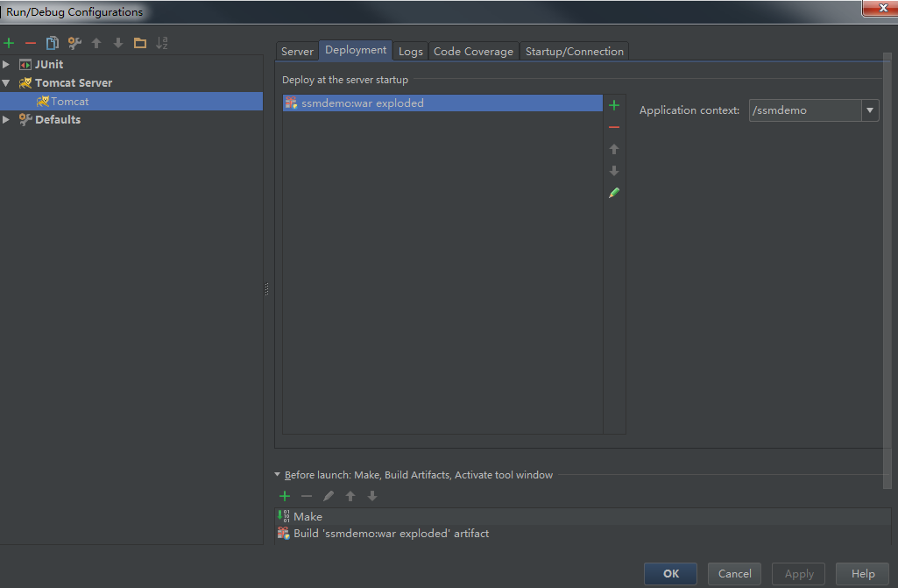Confirm with the OK button

[x=670, y=574]
